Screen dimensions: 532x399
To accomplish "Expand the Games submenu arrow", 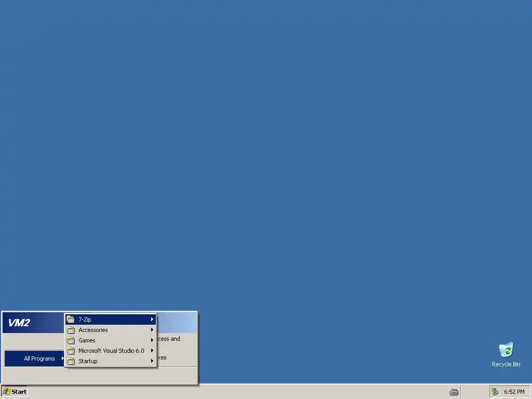I will pos(152,340).
